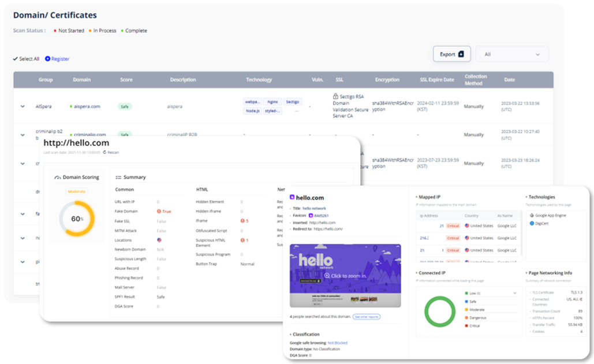Click the Register plus icon
Viewport: 594px width, 364px height.
pyautogui.click(x=47, y=59)
